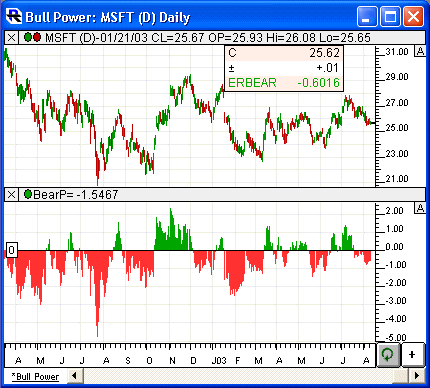This screenshot has height=388, width=430.
Task: Click the green dot beside MSFT label
Action: click(x=28, y=37)
